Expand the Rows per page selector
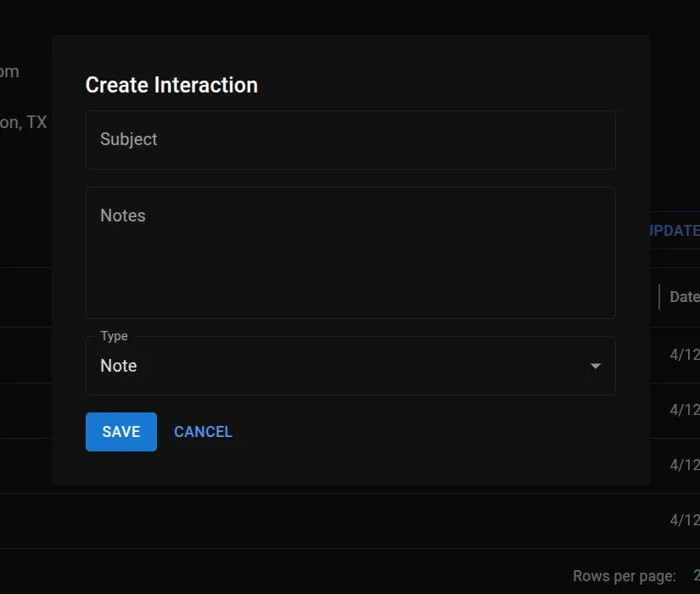The image size is (700, 594). coord(694,575)
